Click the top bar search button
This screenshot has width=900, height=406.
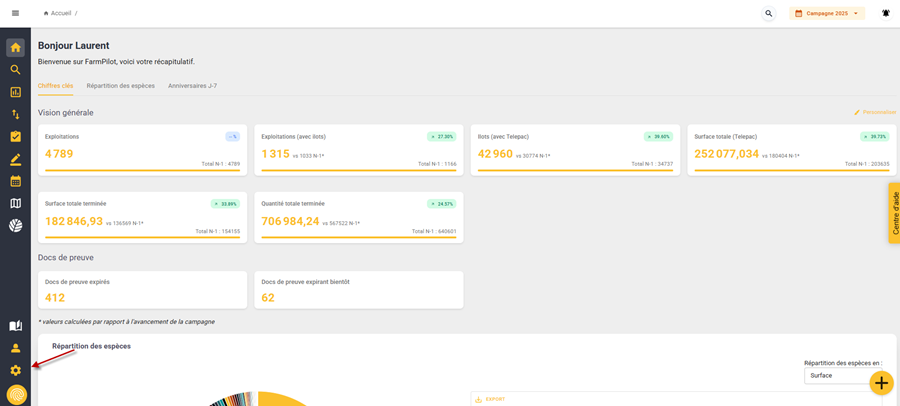click(x=769, y=13)
